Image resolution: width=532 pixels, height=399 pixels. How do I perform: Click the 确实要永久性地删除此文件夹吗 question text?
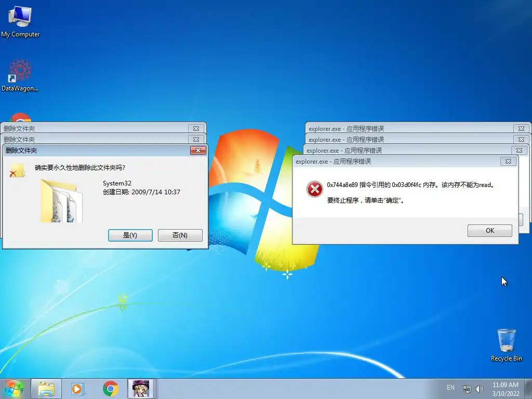80,168
